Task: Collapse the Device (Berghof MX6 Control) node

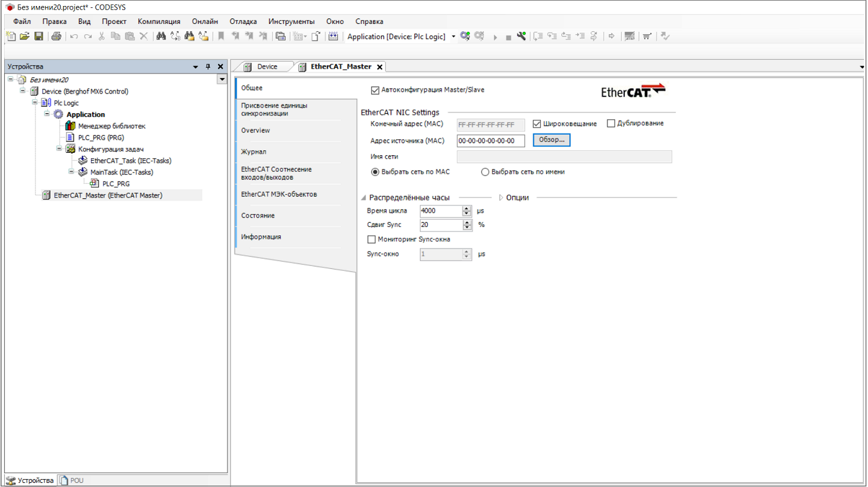Action: (23, 91)
